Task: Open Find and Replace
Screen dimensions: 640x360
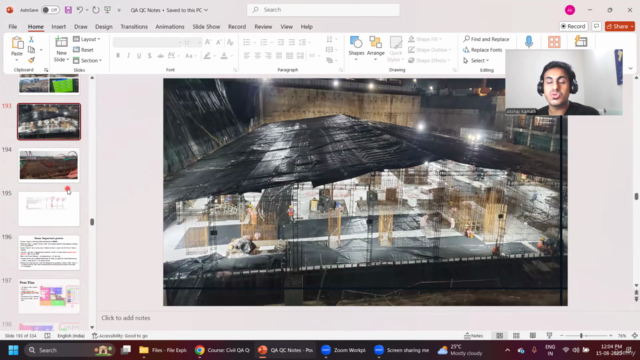Action: point(486,39)
